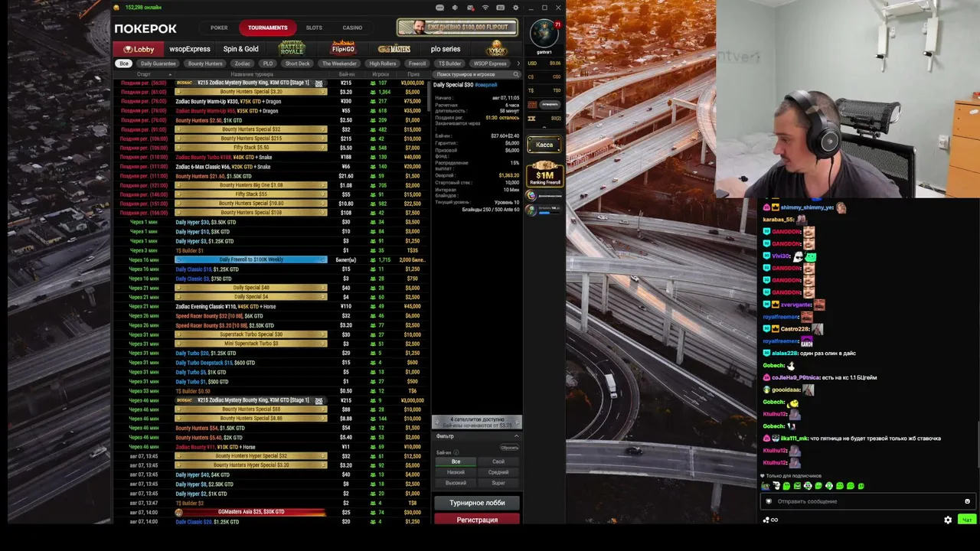Screen dimensions: 980x551
Task: Open Twitch chat settings gear
Action: [948, 520]
